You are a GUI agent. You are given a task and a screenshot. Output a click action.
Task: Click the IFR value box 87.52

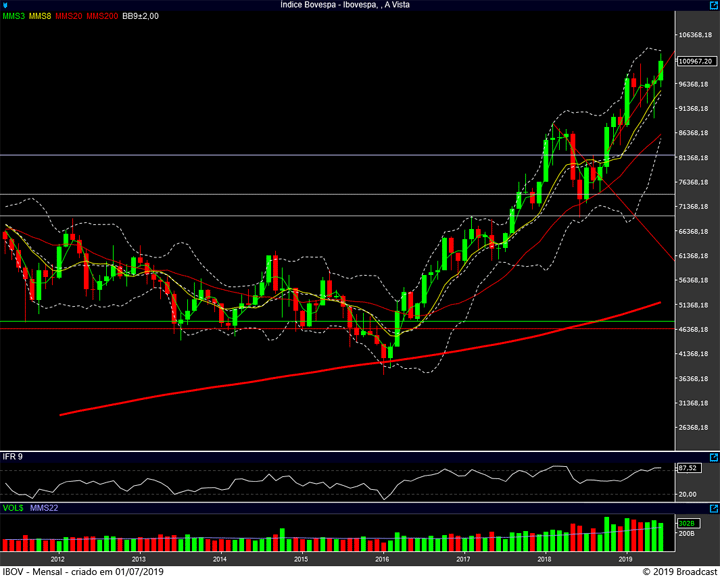pos(687,468)
